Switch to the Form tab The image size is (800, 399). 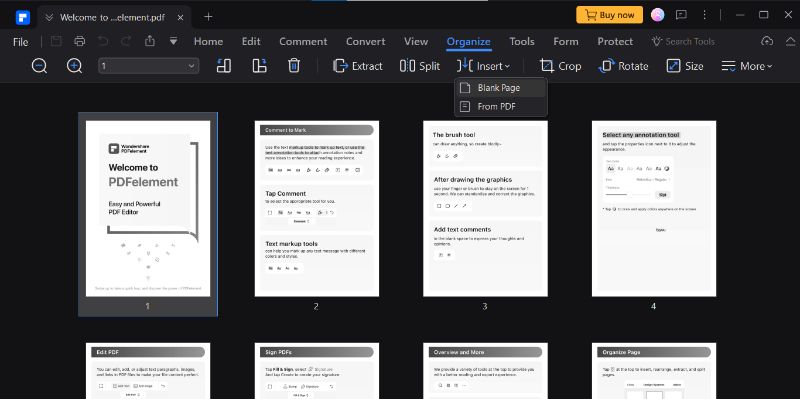pos(566,41)
